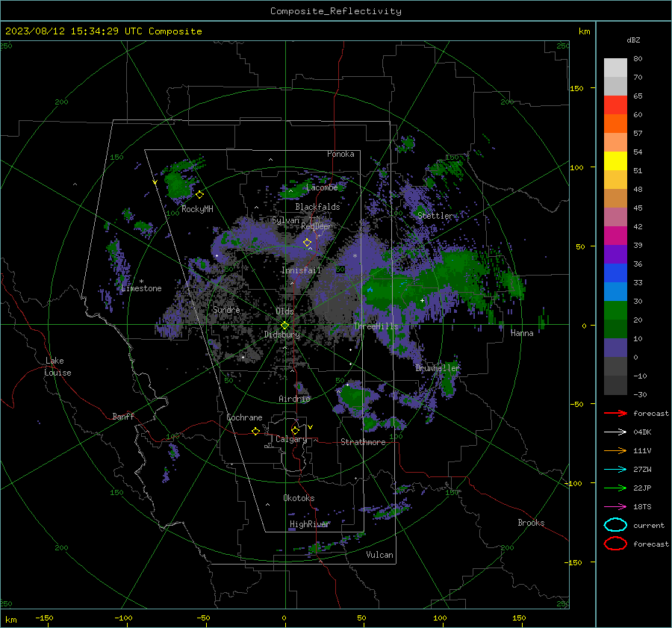
Task: Click the orange 111V arrow legend icon
Action: pos(615,450)
